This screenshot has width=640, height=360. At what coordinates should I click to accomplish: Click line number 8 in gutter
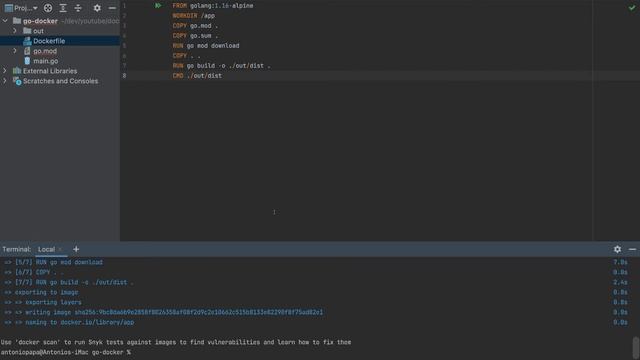pos(124,76)
